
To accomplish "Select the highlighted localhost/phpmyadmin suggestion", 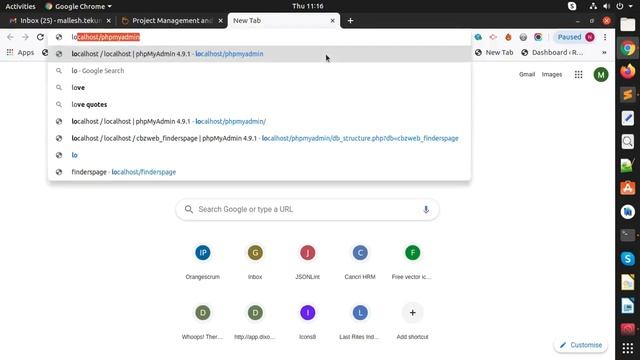I will coord(259,54).
